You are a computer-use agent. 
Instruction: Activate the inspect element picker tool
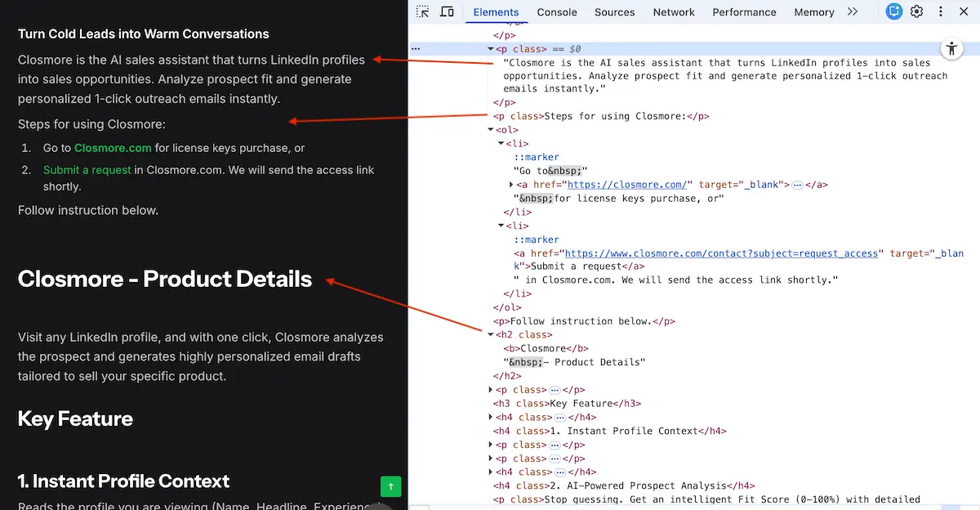tap(422, 11)
